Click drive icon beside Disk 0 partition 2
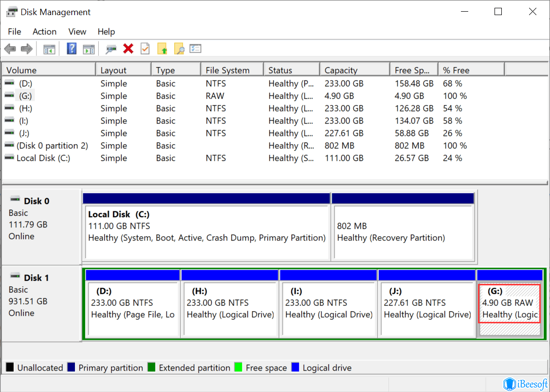 point(9,145)
